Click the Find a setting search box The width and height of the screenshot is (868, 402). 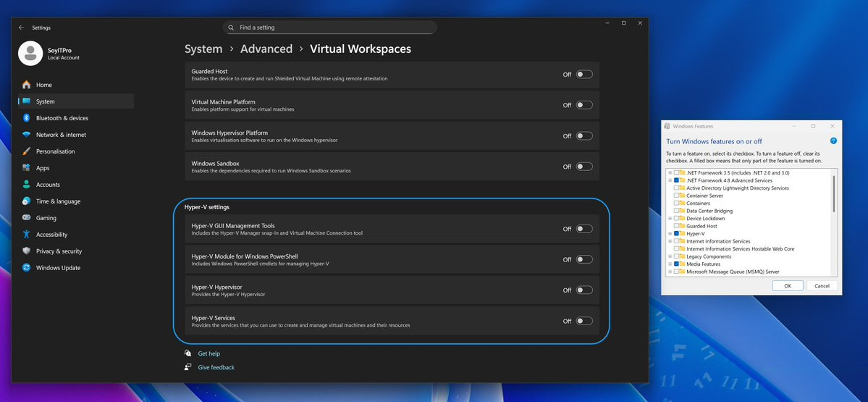coord(329,27)
